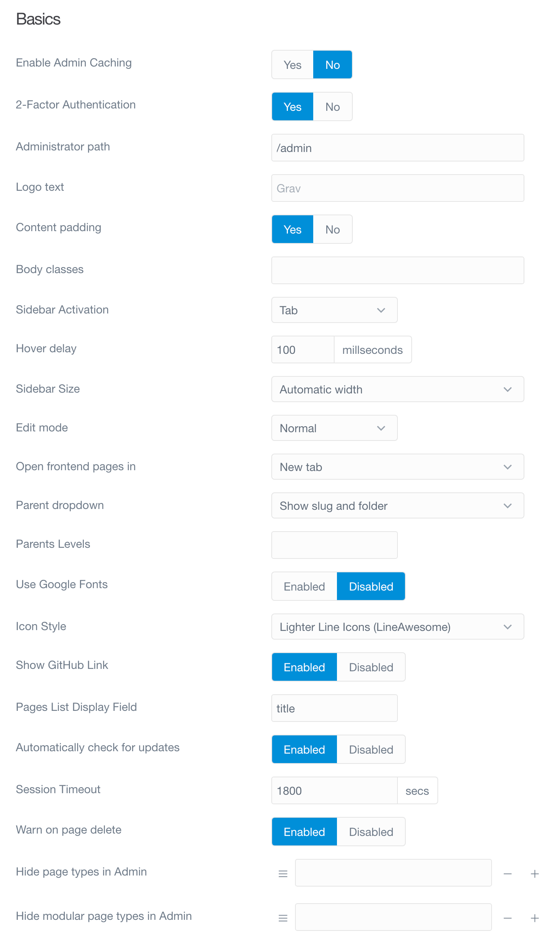
Task: Open the Open frontend pages in dropdown
Action: (x=397, y=467)
